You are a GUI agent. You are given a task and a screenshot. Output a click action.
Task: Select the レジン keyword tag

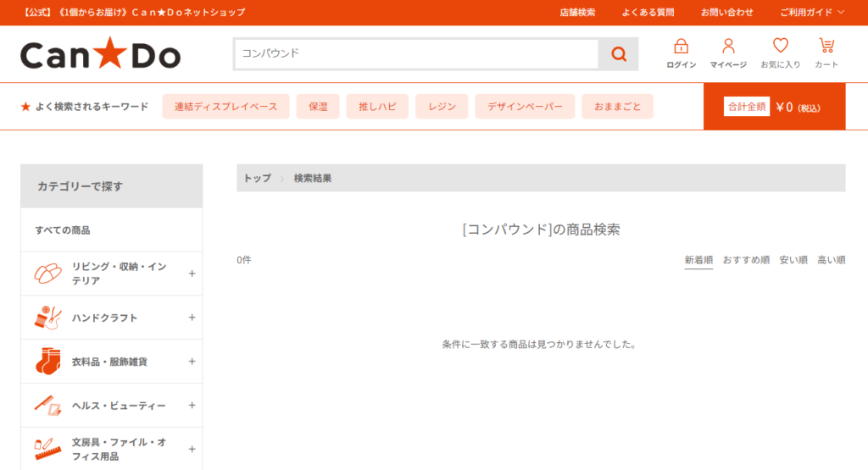point(442,107)
